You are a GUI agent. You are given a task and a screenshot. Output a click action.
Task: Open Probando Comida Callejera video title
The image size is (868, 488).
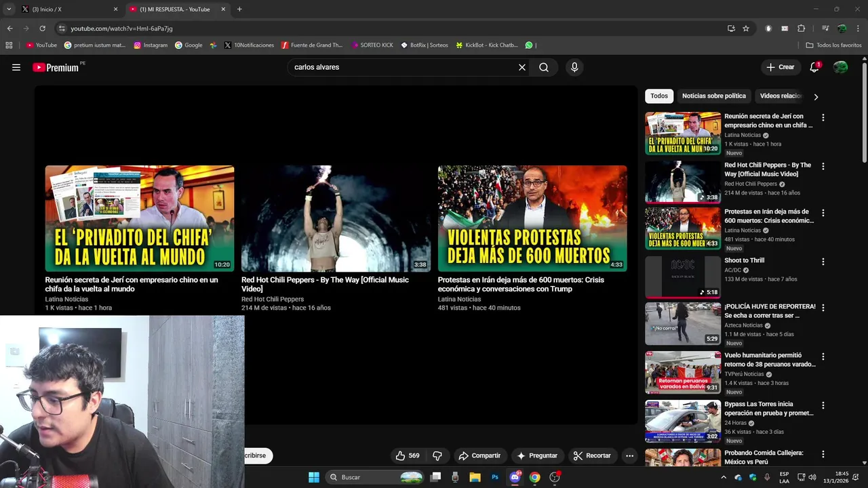click(764, 457)
